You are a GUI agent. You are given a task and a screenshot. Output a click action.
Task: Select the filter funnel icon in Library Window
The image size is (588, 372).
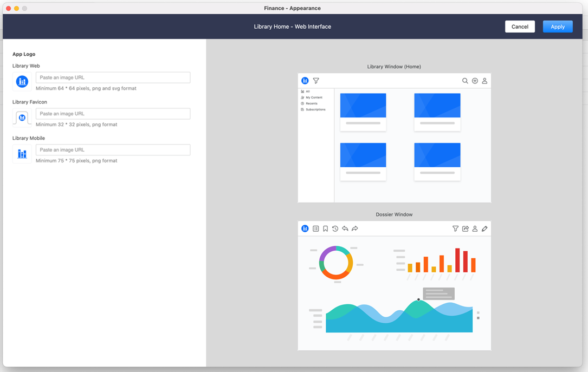[x=316, y=81]
